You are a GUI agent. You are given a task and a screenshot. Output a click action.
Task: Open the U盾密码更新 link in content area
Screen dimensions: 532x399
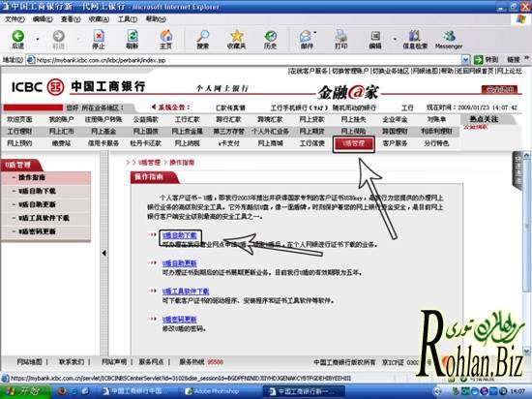coord(180,320)
